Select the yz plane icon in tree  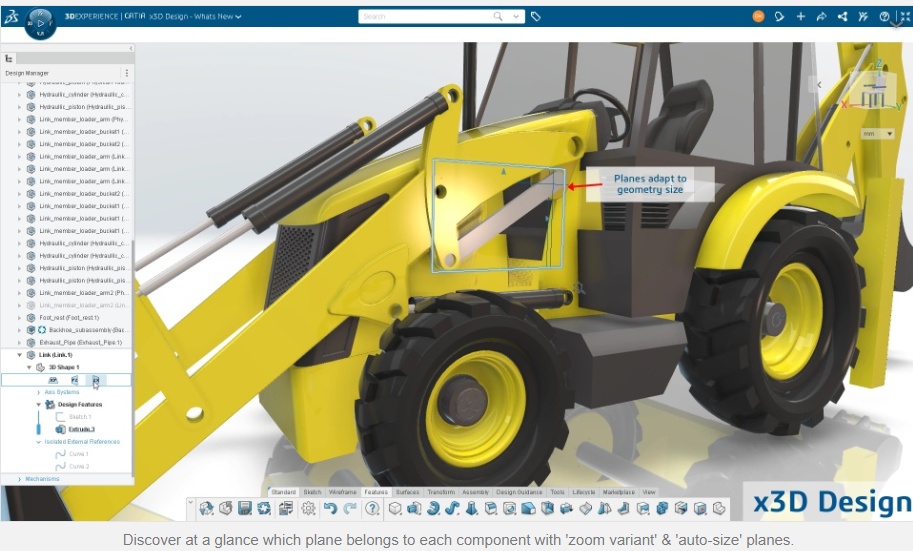tap(75, 380)
